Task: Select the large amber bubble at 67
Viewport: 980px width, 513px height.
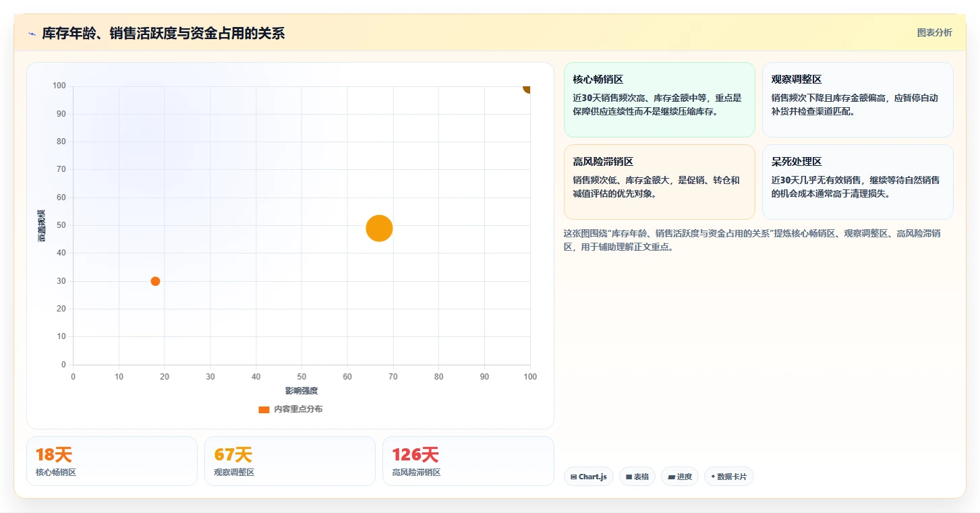Action: 379,229
